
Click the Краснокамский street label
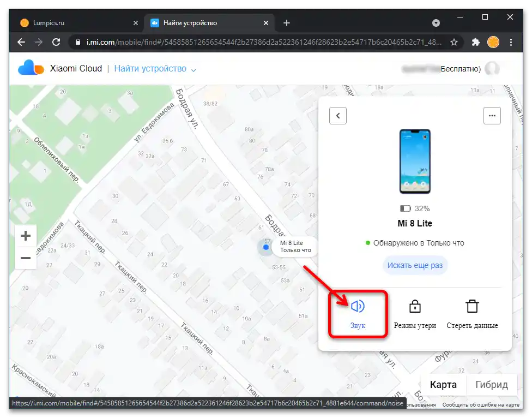(34, 380)
